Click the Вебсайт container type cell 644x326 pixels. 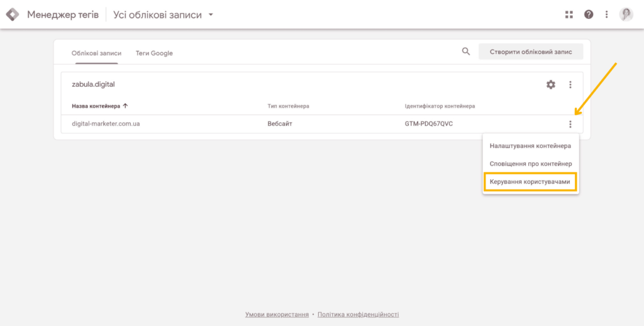point(280,124)
